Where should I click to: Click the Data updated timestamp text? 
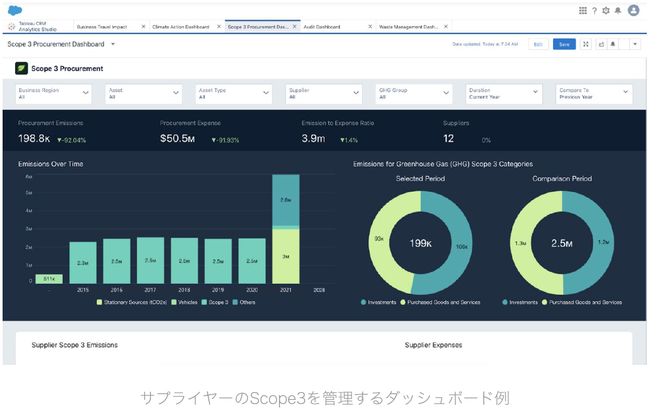[485, 44]
